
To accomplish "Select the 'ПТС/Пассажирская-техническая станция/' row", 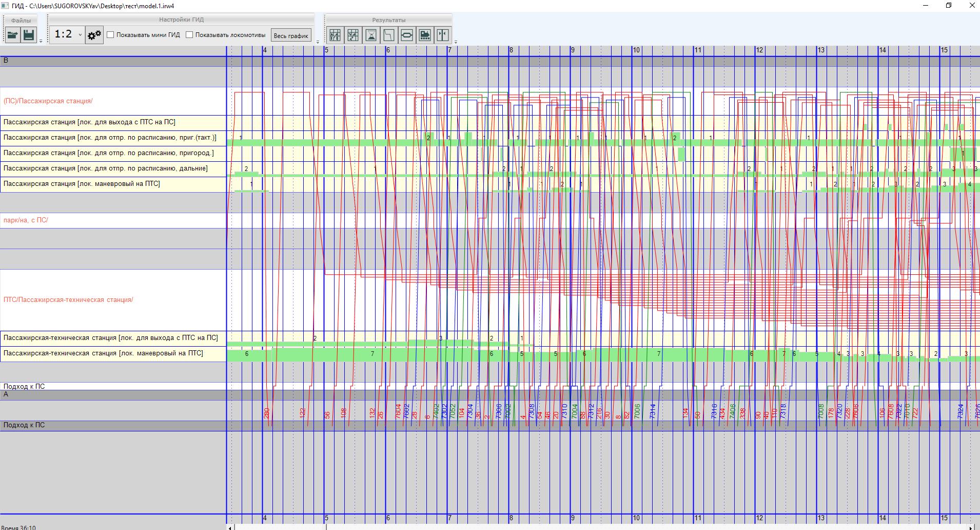I will tap(68, 300).
